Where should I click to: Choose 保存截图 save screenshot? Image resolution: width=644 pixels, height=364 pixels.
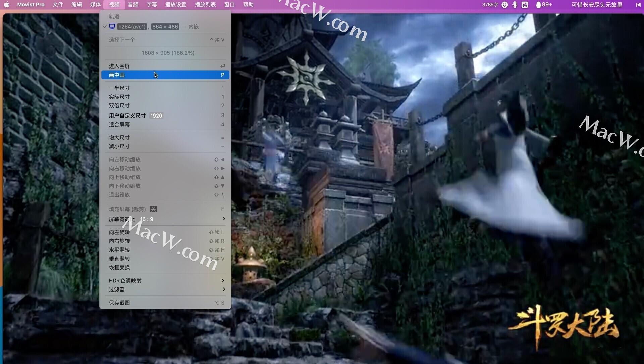click(165, 303)
